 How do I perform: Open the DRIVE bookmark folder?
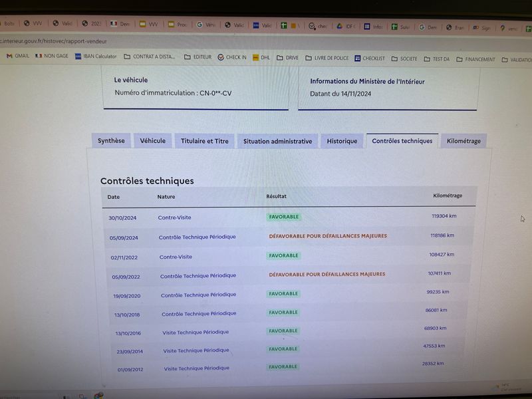[287, 58]
